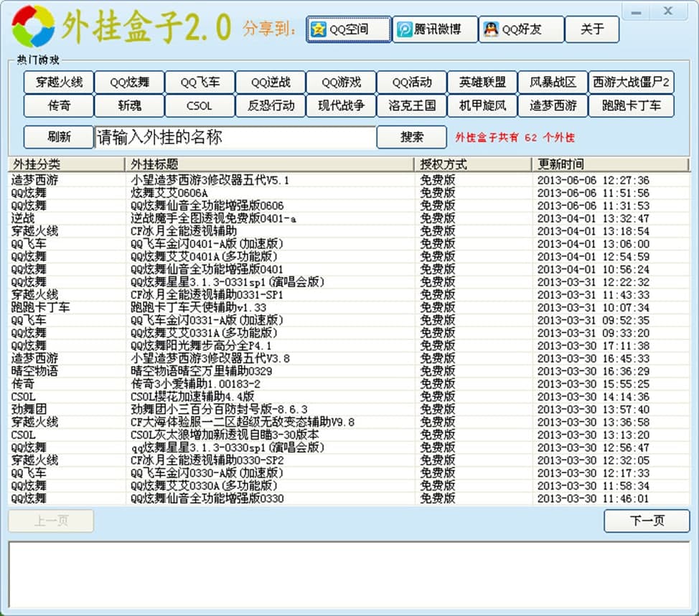Select row CF冰月全能透视辅助0331-SP1
699x616 pixels.
[x=349, y=295]
